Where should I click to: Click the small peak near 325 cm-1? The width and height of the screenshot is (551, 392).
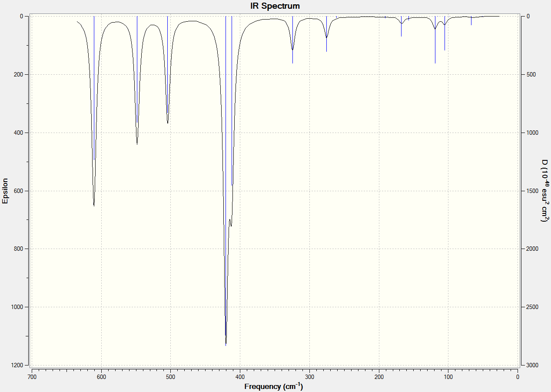[x=292, y=49]
